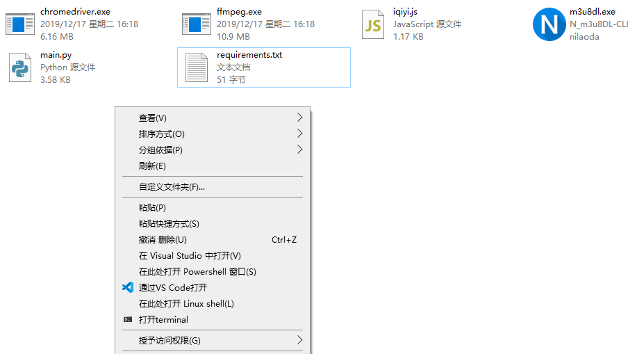Click the m3u8dl.exe blue N icon
Viewport: 644px width, 354px height.
(549, 24)
